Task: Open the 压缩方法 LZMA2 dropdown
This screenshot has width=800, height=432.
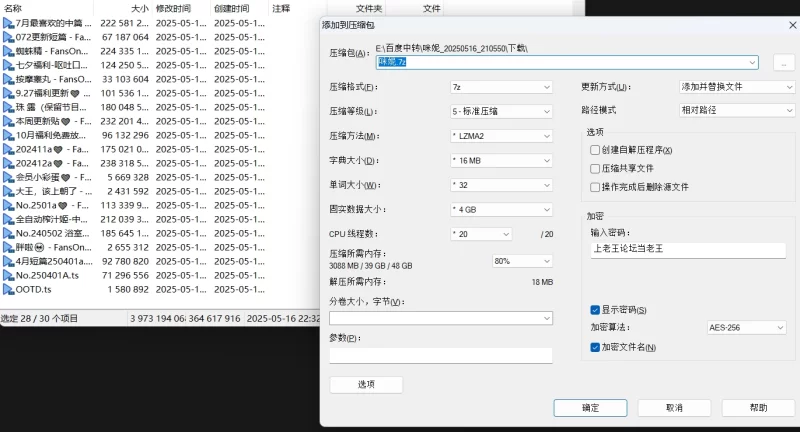Action: click(x=501, y=136)
